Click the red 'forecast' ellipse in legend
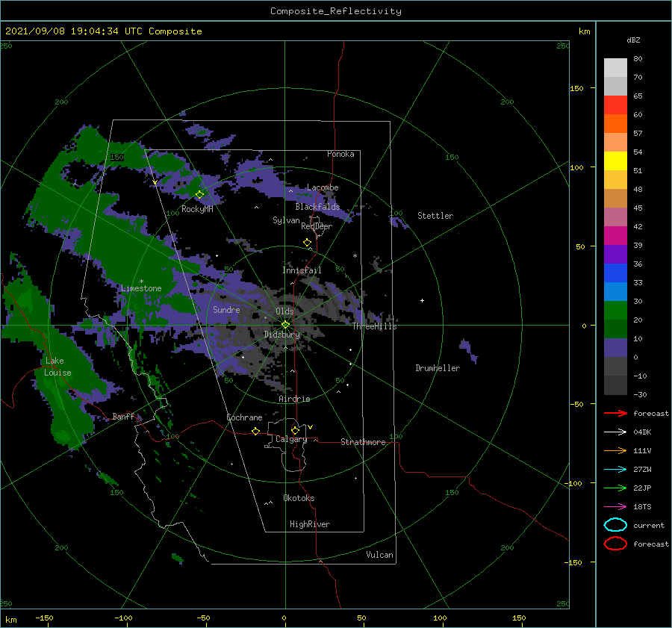This screenshot has height=628, width=672. [615, 543]
